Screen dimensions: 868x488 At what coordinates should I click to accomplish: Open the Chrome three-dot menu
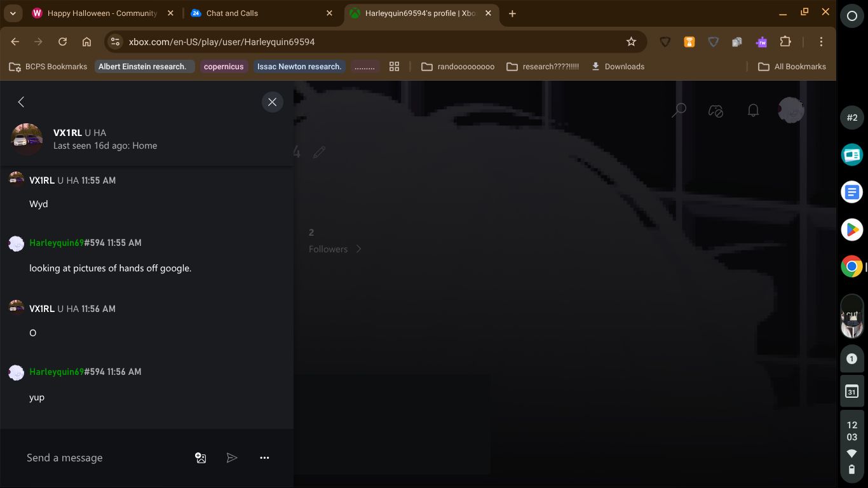point(821,42)
